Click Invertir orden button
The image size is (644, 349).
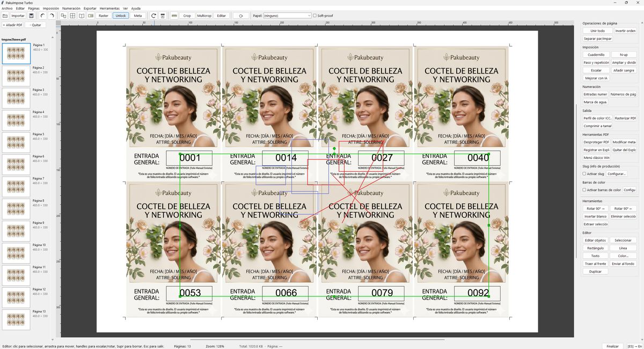(625, 31)
